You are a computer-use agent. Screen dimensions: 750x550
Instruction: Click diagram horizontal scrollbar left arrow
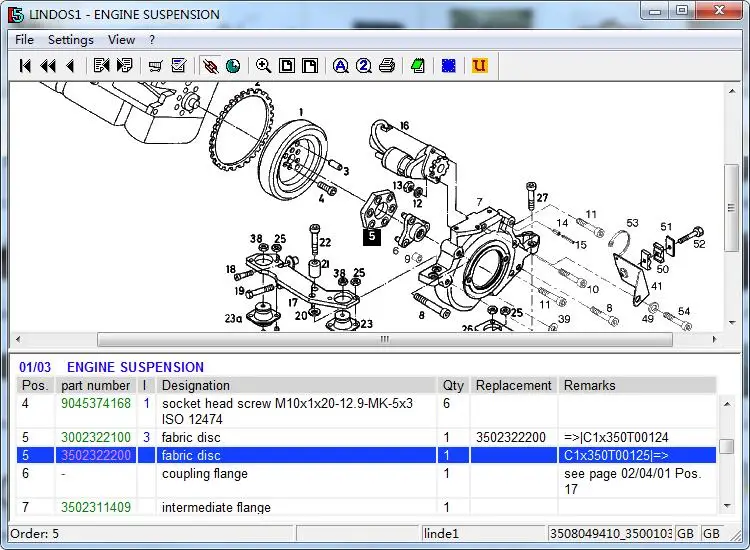pos(18,339)
